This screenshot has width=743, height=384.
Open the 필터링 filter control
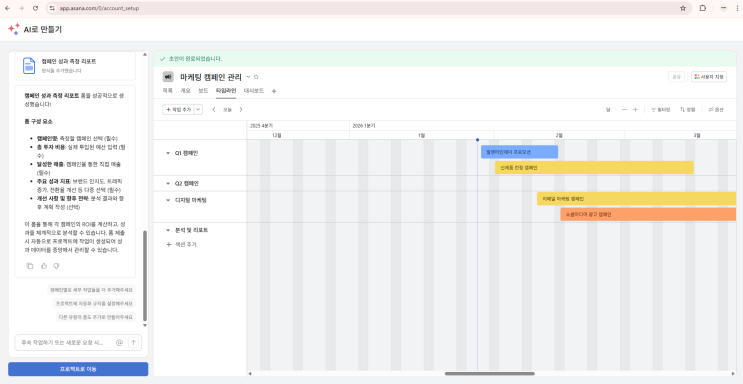click(661, 110)
